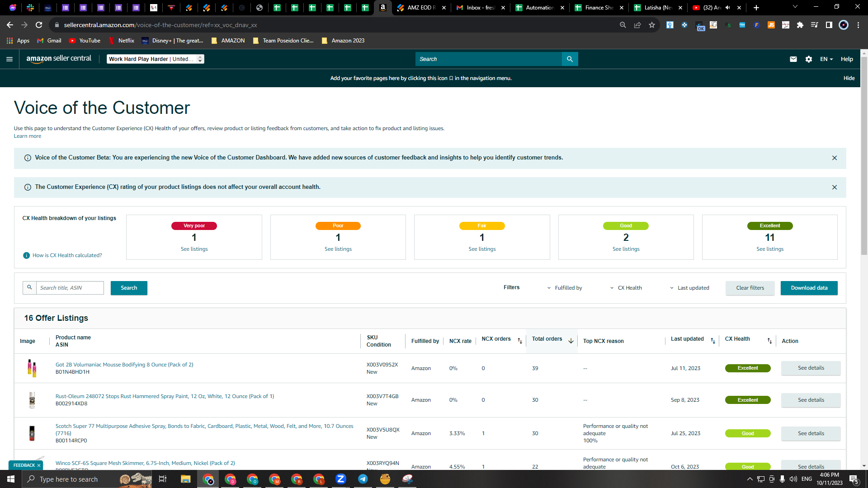Expand the CX Health filter
This screenshot has height=488, width=868.
[x=626, y=288]
